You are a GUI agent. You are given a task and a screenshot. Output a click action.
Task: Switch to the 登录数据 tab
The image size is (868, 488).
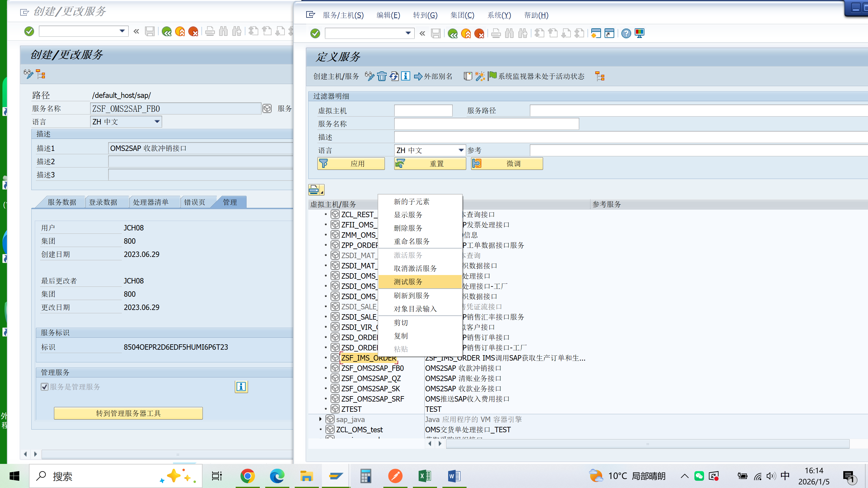[103, 202]
